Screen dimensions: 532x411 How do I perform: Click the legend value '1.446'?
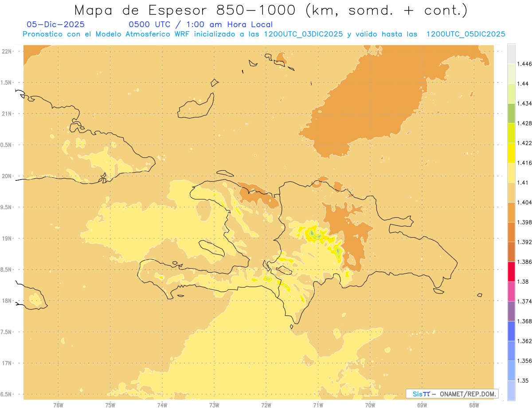point(524,64)
